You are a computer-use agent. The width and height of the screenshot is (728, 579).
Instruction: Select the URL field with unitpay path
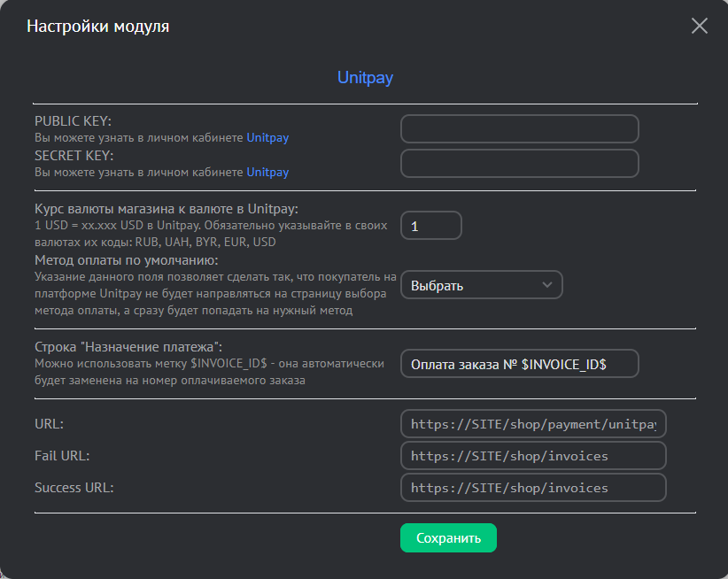coord(532,424)
